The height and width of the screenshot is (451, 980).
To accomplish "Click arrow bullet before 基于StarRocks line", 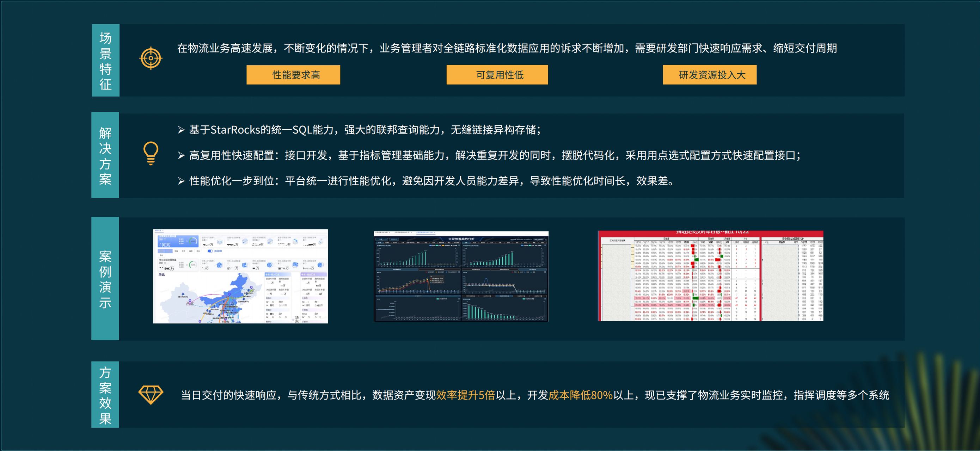I will point(181,130).
